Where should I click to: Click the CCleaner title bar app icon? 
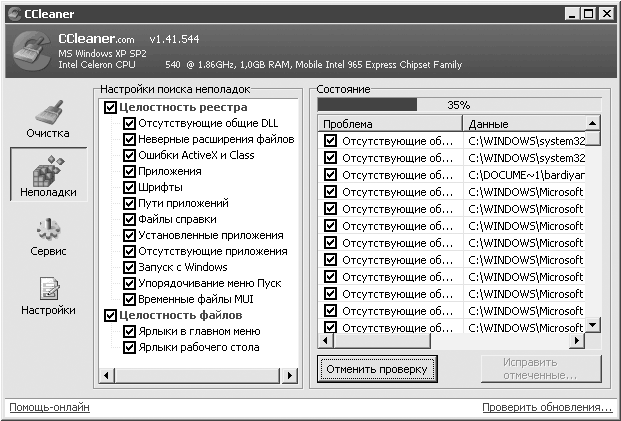(x=12, y=13)
